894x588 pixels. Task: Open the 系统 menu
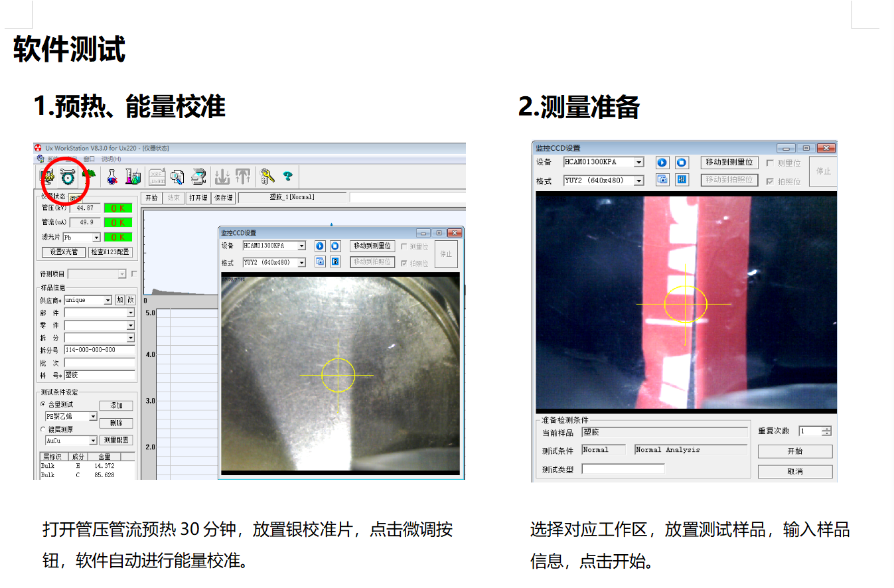[x=52, y=159]
